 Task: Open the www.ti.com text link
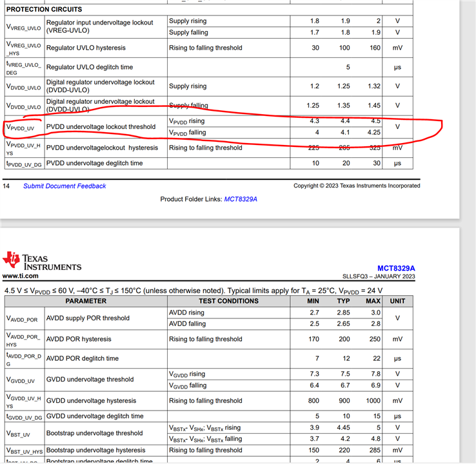click(21, 276)
